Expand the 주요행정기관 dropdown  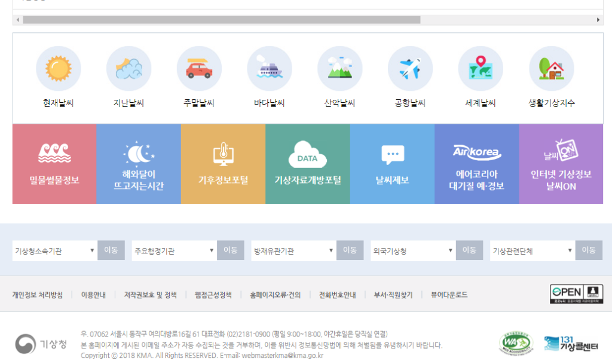click(174, 250)
